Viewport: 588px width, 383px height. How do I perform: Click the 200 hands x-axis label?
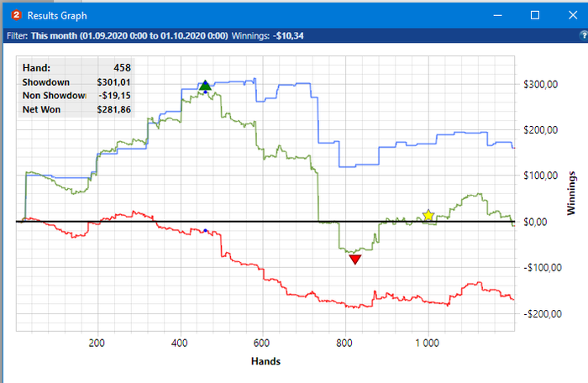pos(97,343)
